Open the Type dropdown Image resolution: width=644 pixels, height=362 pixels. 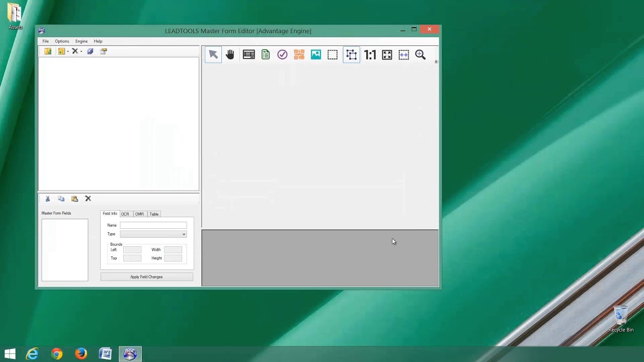pos(153,234)
